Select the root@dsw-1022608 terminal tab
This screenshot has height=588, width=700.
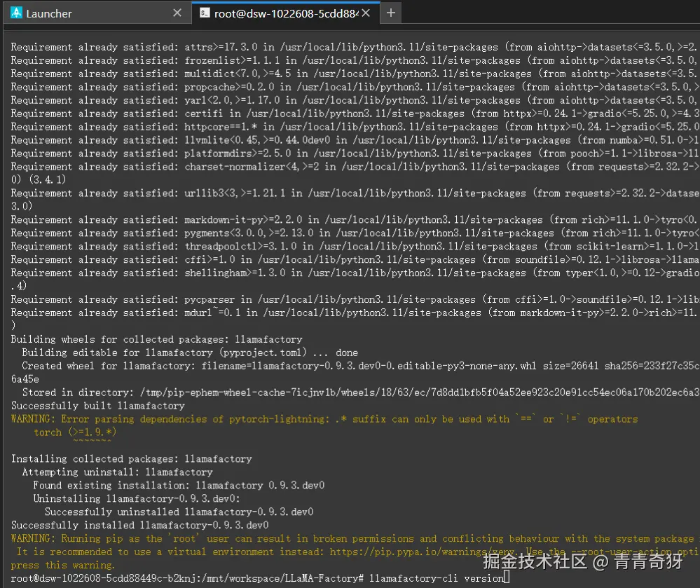tap(286, 13)
